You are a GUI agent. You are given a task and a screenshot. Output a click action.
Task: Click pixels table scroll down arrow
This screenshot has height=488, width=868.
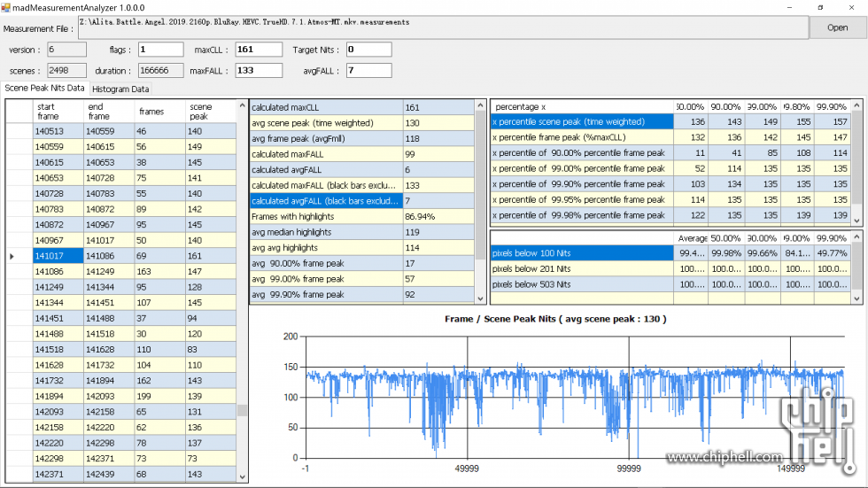pos(857,298)
